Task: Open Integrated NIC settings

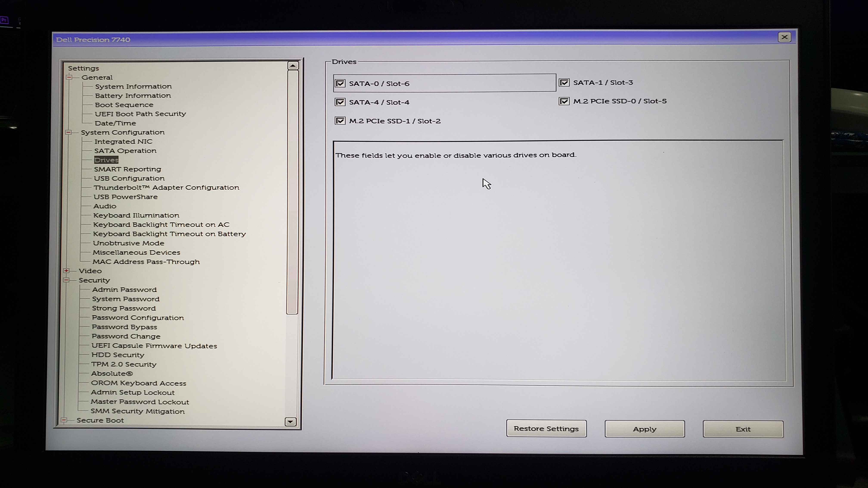Action: pos(123,141)
